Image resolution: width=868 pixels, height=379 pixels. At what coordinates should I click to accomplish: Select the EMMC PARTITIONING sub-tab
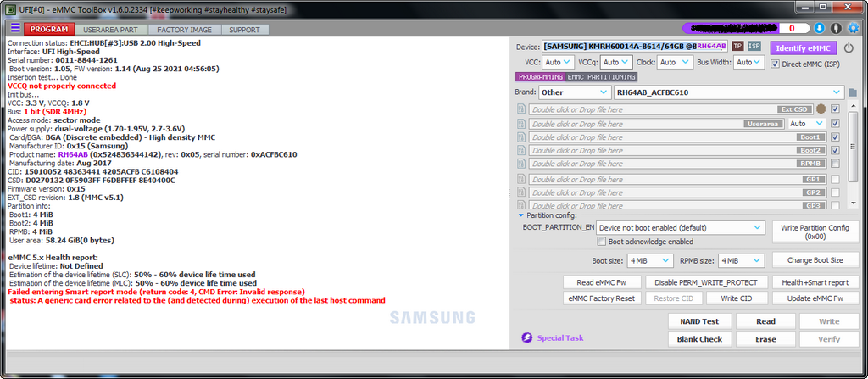click(x=601, y=77)
